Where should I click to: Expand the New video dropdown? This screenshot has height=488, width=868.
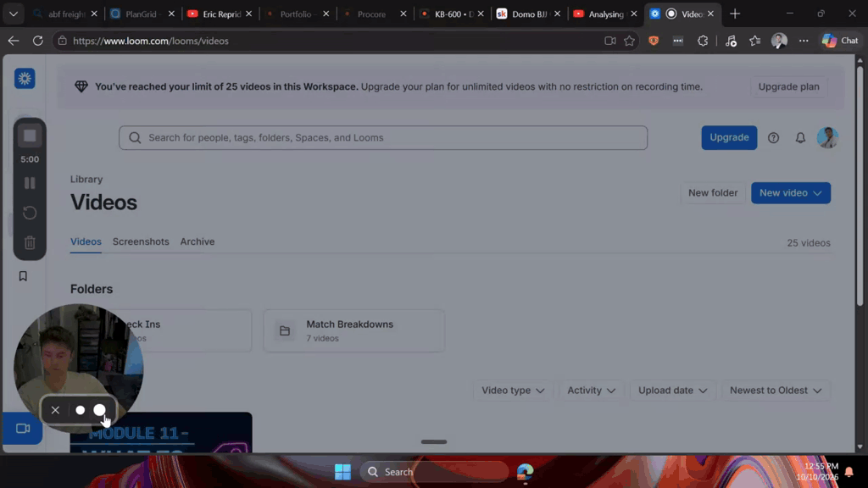pos(791,193)
